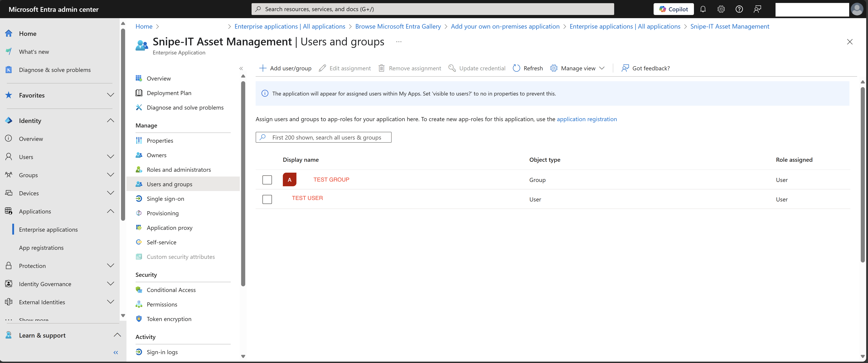Open the TEST GROUP entry

[331, 179]
